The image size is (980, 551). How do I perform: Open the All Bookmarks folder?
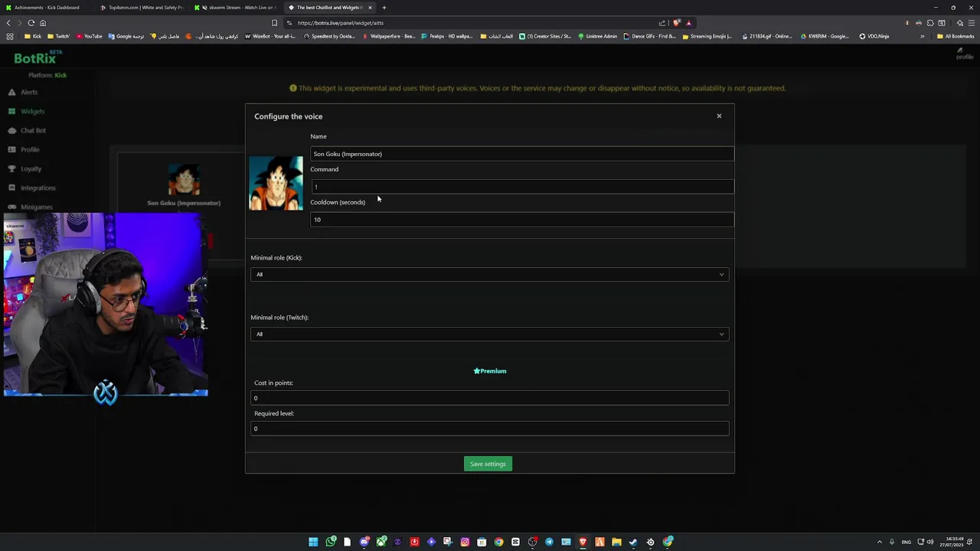coord(955,36)
